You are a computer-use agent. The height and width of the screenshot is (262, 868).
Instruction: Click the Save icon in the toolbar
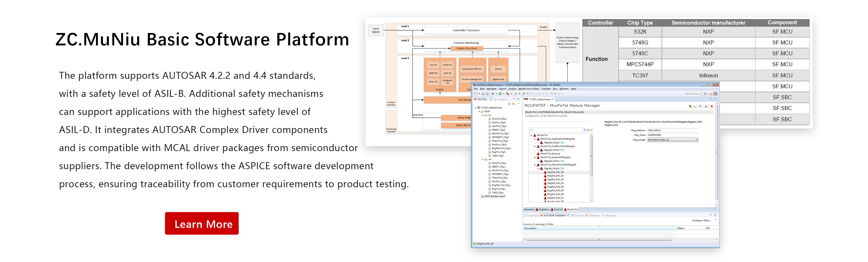[483, 94]
